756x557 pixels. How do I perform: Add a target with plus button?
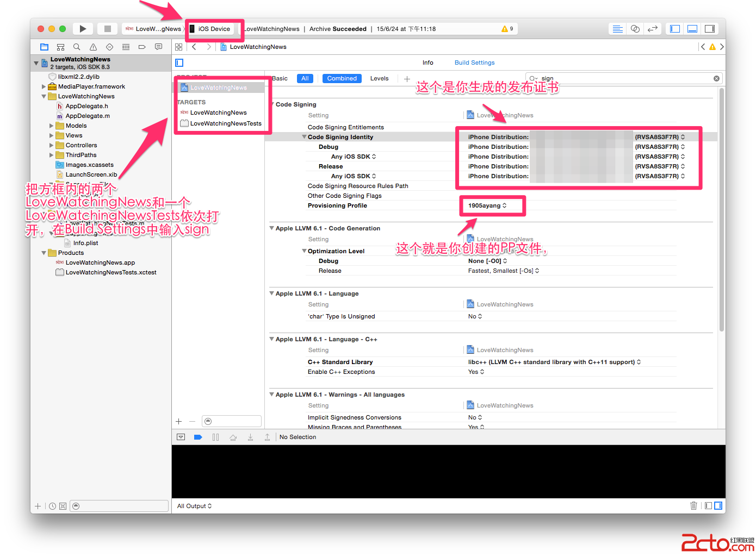(179, 422)
